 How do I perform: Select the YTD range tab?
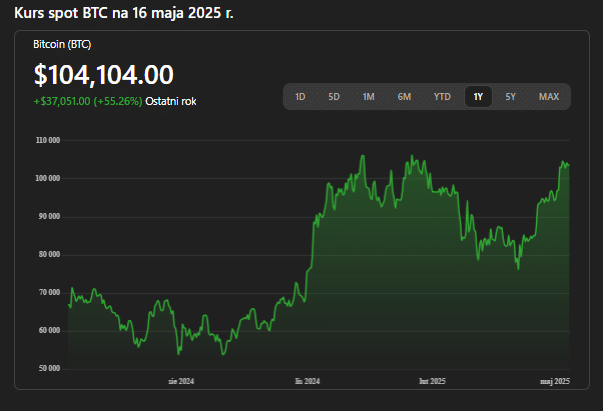[x=442, y=97]
